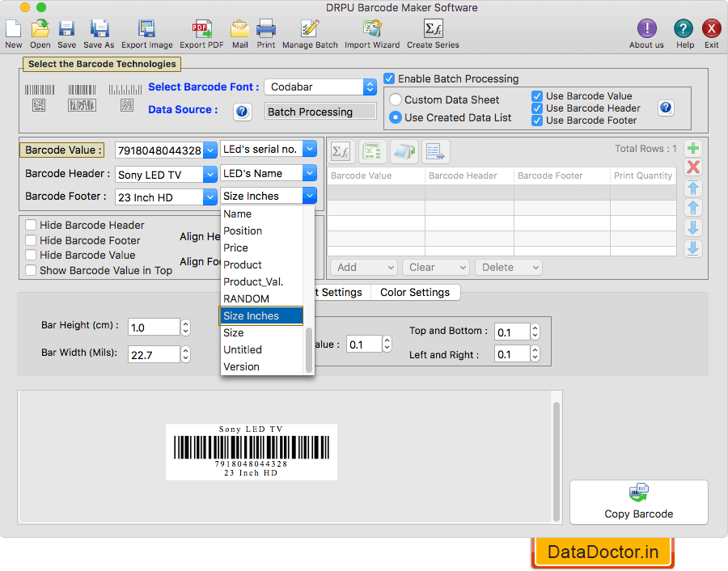Open the Clear dropdown button
Viewport: 728px width, 571px height.
click(436, 268)
